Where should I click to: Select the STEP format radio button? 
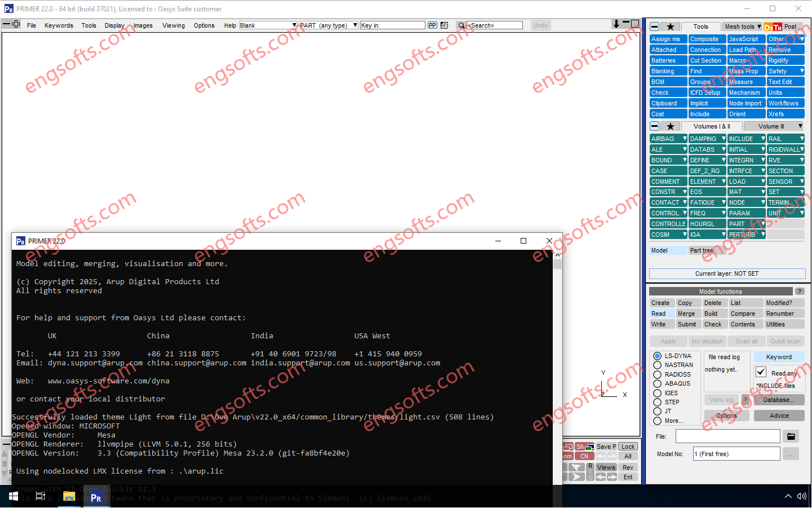pyautogui.click(x=657, y=402)
